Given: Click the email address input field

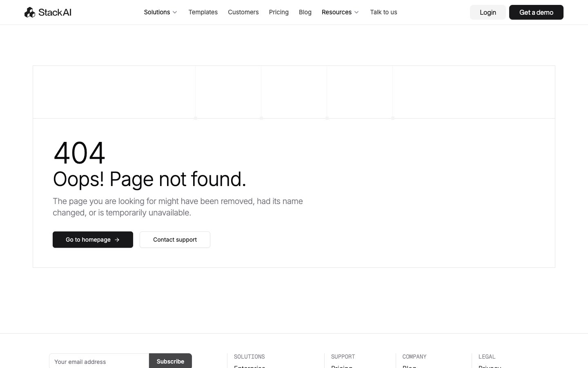Looking at the screenshot, I should 99,361.
